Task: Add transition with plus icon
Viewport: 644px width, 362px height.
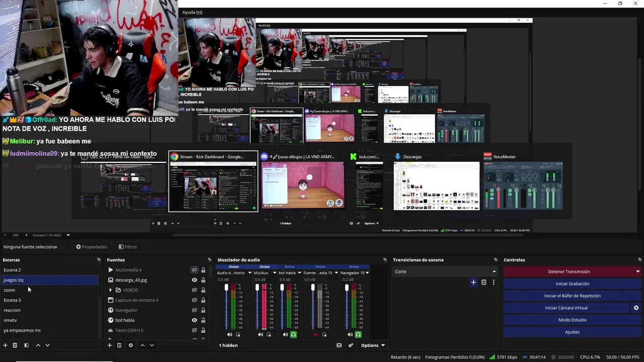Action: pyautogui.click(x=473, y=283)
